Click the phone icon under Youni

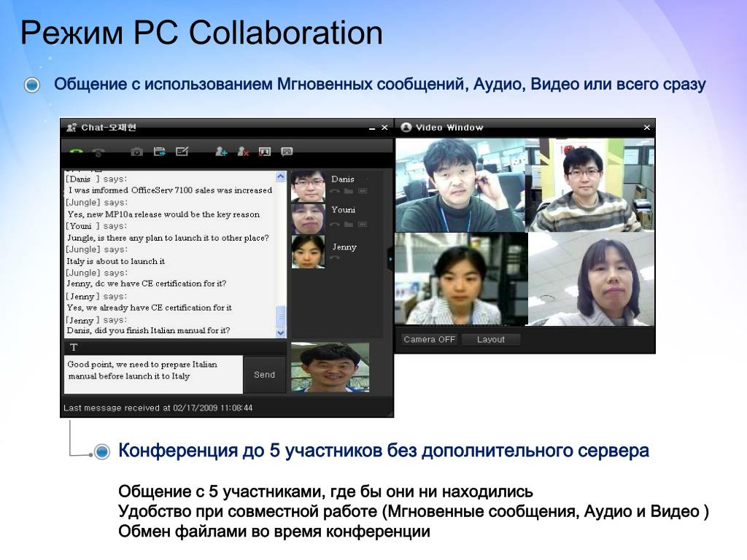335,225
